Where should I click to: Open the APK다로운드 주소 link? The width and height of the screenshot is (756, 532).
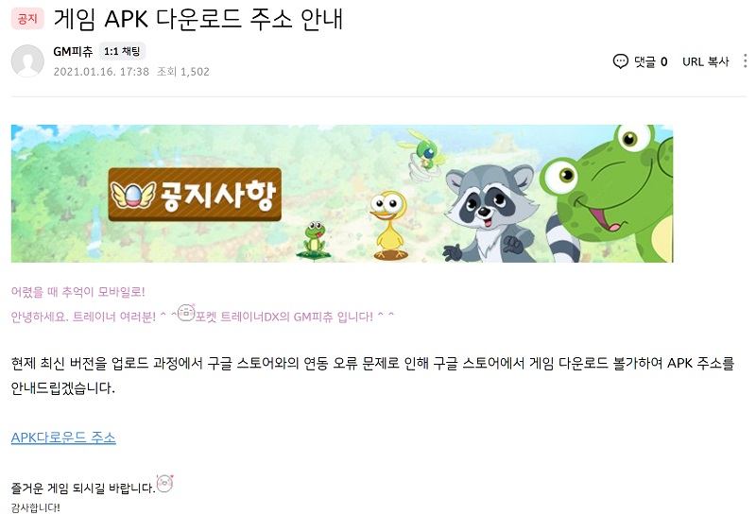coord(63,438)
